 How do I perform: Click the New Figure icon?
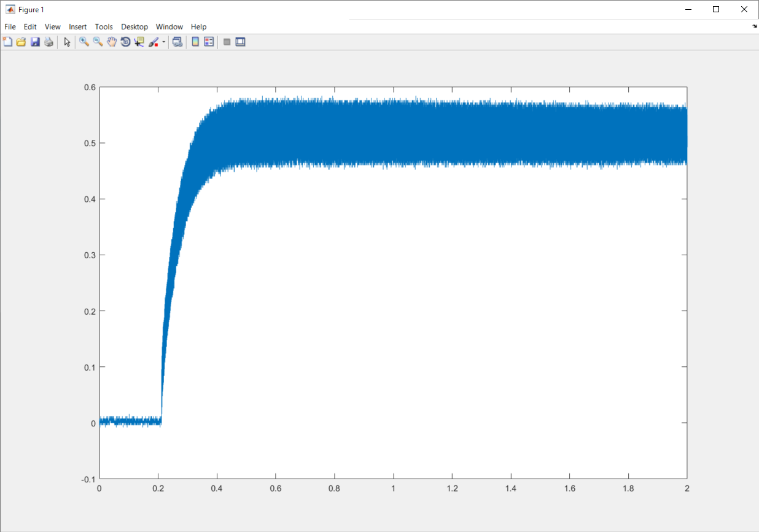click(x=8, y=42)
